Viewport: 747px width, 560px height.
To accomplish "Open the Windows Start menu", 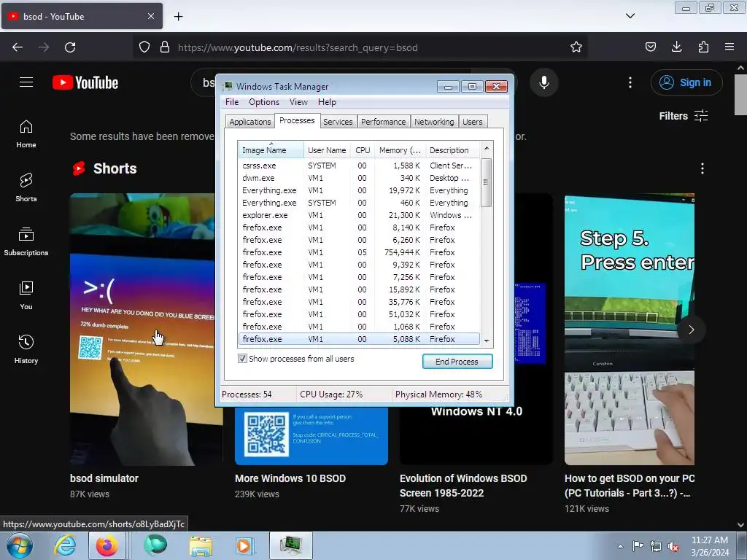I will pyautogui.click(x=20, y=545).
